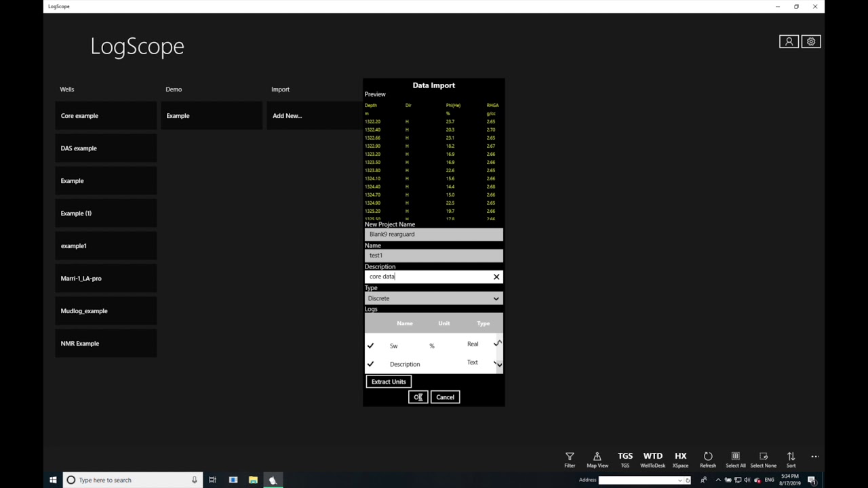Click the Name field containing test1
Screen dimensions: 868x488
pos(434,256)
